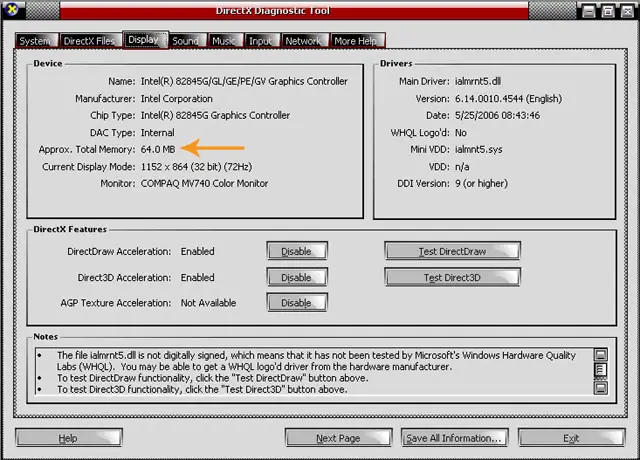Screen dimensions: 640x460
Task: Click the manufacturer value Intel Corporation
Action: tap(176, 99)
